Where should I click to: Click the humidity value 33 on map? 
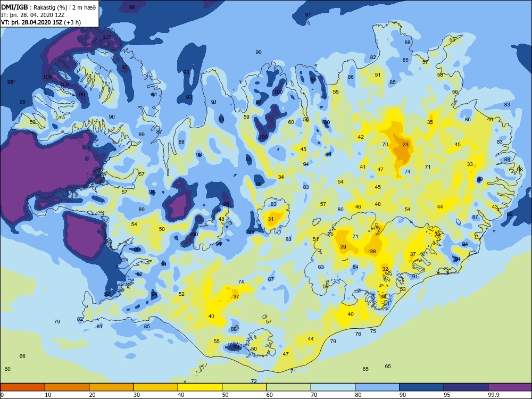click(470, 164)
